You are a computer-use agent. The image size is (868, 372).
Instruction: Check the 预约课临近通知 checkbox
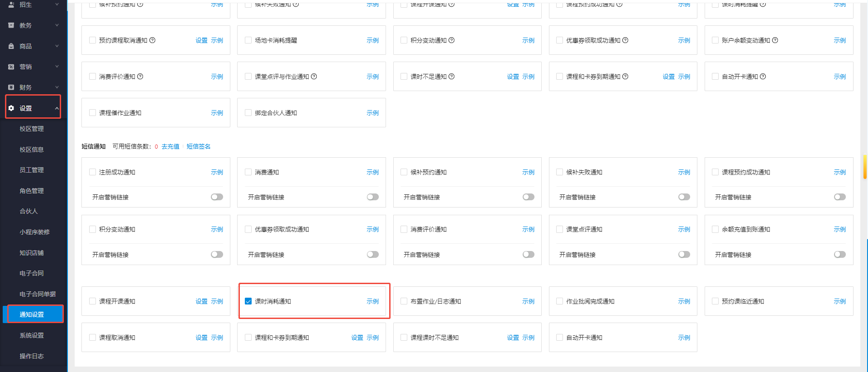[715, 301]
